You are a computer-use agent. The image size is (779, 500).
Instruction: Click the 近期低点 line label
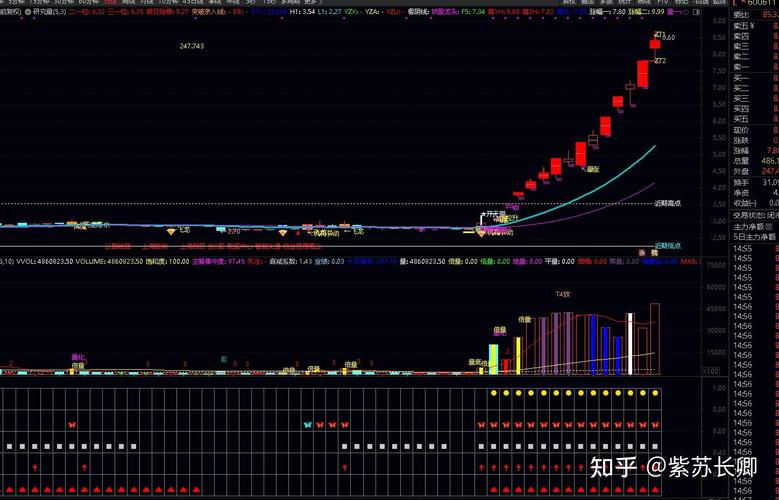point(668,245)
